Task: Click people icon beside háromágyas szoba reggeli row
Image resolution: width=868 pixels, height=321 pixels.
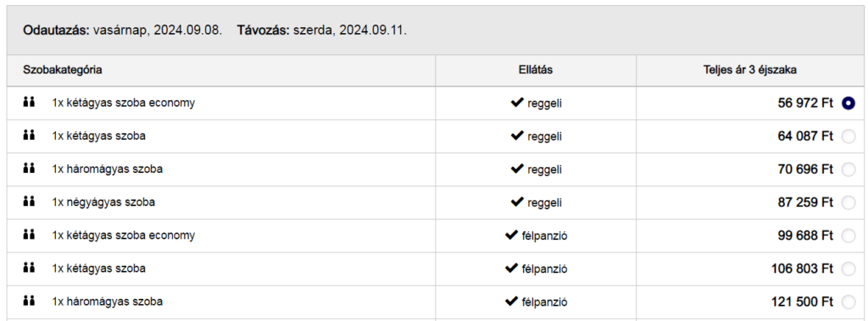Action: coord(29,169)
